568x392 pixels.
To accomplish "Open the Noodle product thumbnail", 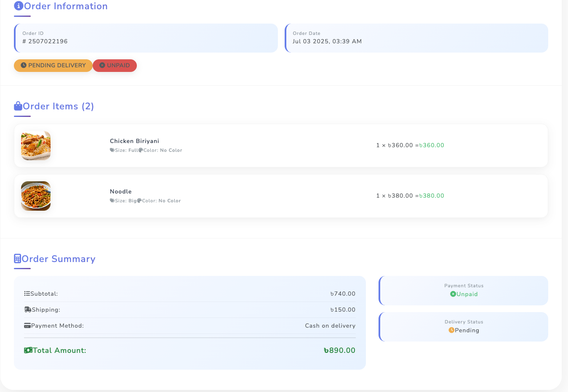I will 36,196.
